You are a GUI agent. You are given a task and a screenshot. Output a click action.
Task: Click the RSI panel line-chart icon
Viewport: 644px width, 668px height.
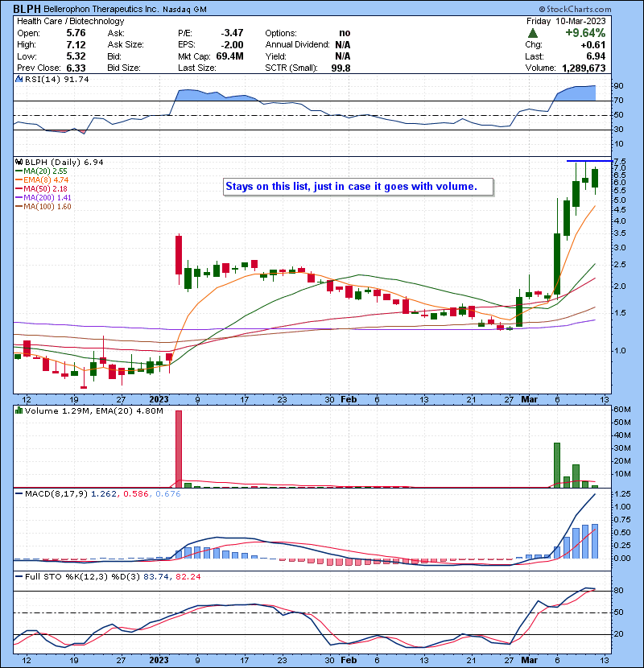tap(19, 79)
